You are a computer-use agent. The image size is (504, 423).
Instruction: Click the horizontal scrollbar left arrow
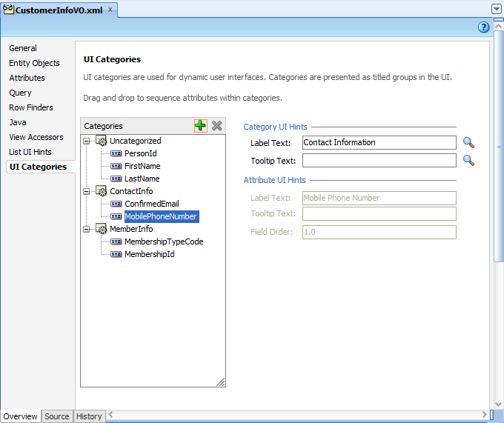110,415
